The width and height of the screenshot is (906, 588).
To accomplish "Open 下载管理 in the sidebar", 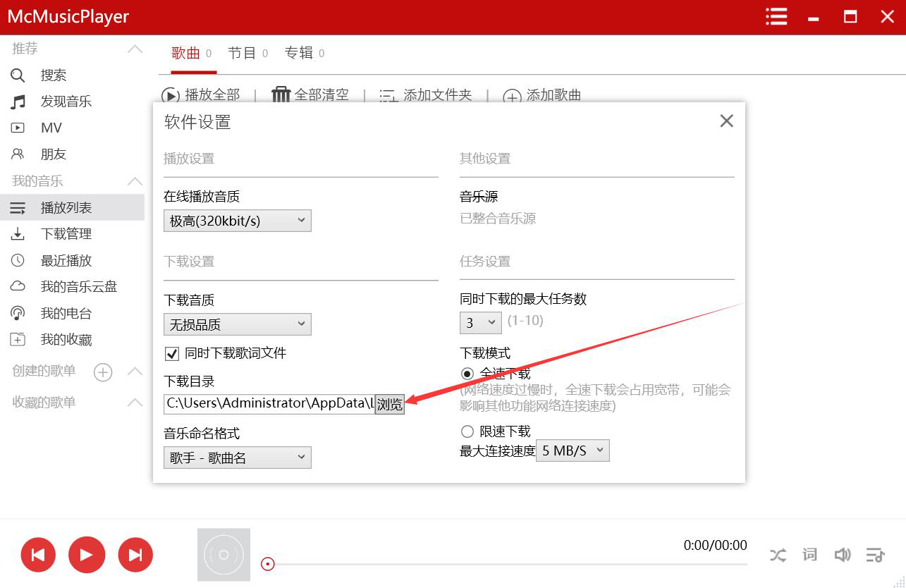I will (x=66, y=234).
